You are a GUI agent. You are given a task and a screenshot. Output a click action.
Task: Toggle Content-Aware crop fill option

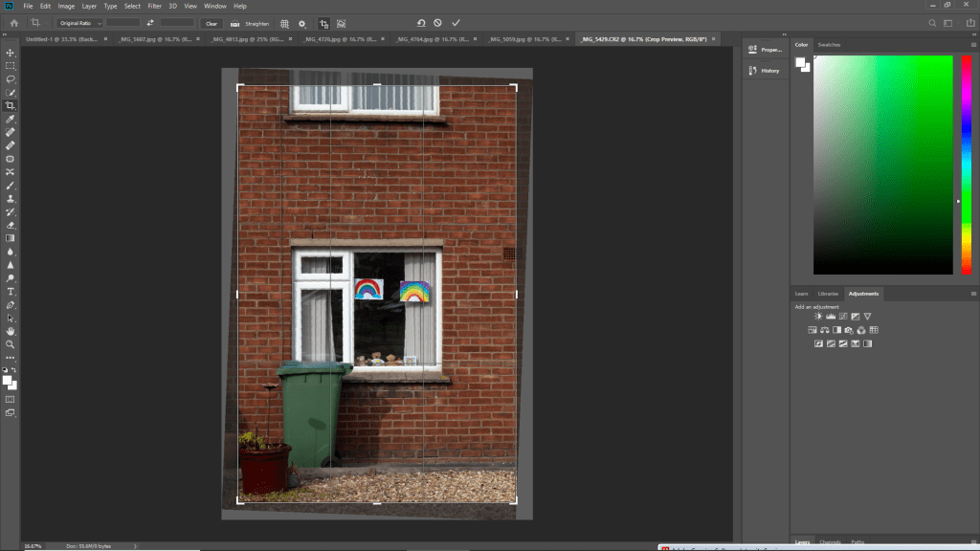(x=341, y=23)
